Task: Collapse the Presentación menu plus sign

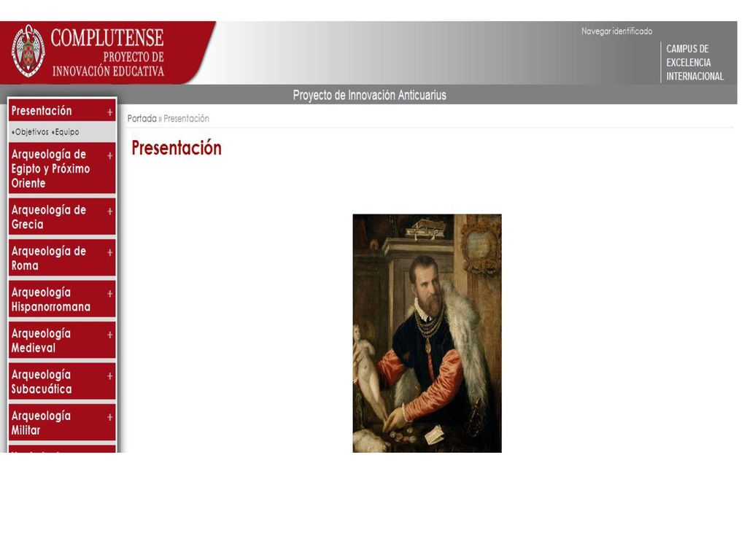Action: click(110, 112)
